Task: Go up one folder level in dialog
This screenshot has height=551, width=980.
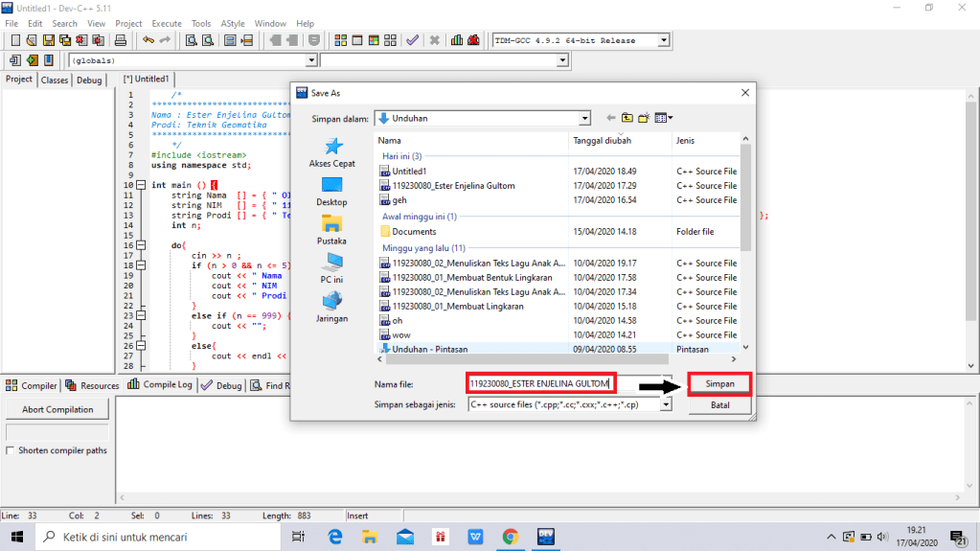Action: 627,118
